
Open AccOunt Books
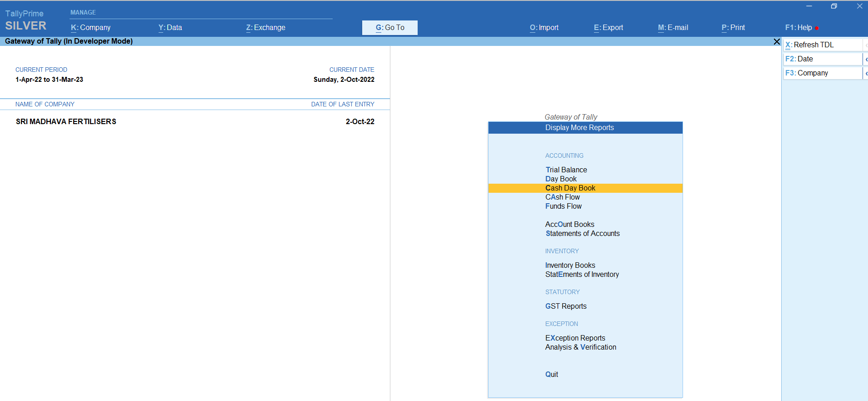(x=570, y=225)
